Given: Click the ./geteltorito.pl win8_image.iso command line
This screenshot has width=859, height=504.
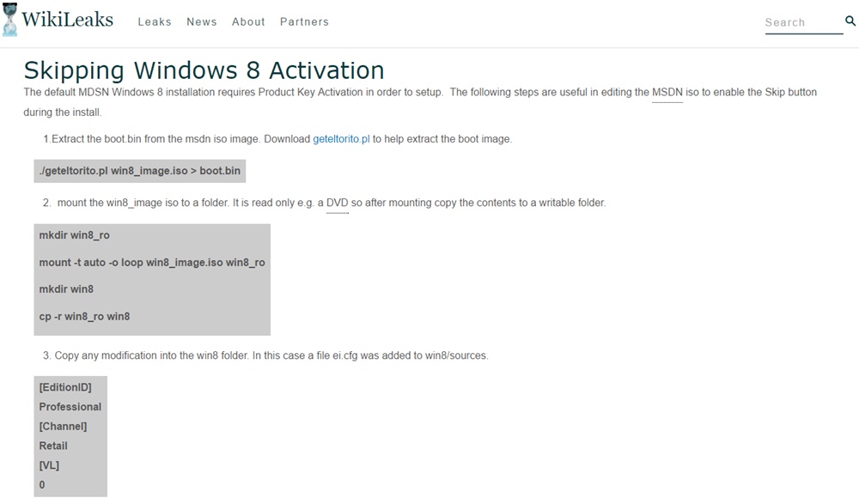Looking at the screenshot, I should click(x=140, y=171).
